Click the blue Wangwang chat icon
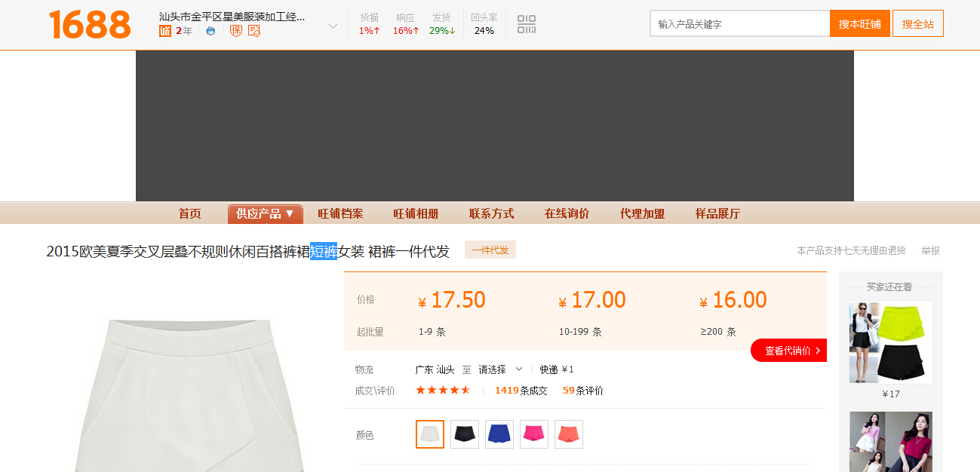This screenshot has width=980, height=472. (210, 31)
